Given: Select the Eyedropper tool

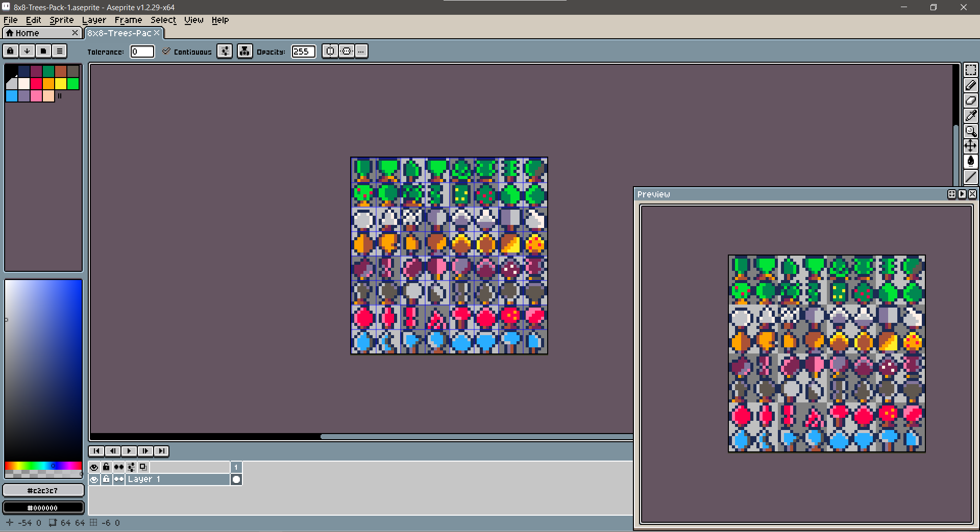Looking at the screenshot, I should (971, 116).
